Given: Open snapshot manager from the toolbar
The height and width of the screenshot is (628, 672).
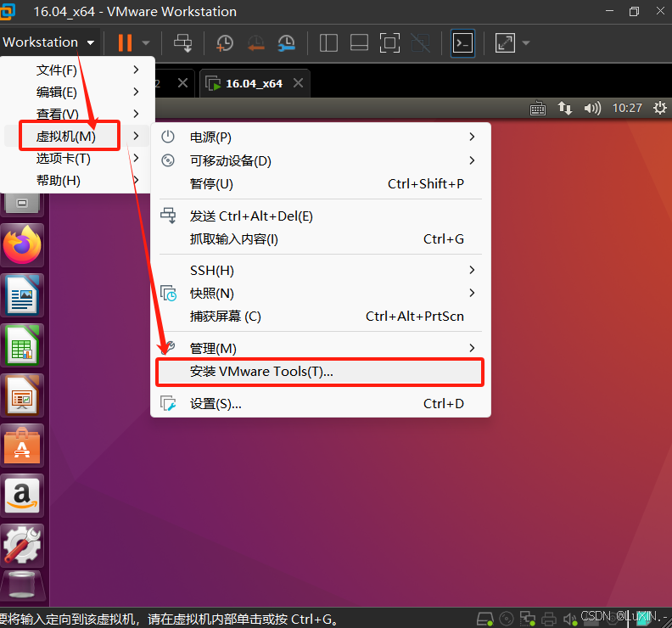Looking at the screenshot, I should click(286, 43).
